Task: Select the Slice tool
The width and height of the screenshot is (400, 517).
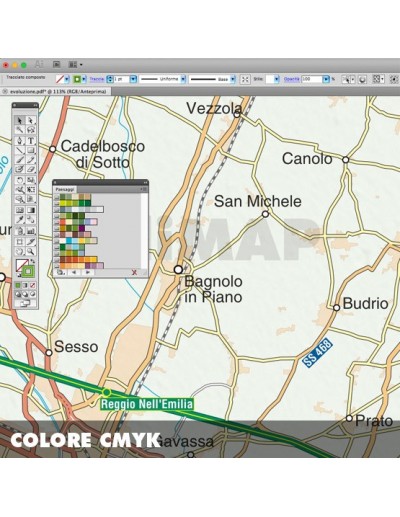Action: [31, 241]
